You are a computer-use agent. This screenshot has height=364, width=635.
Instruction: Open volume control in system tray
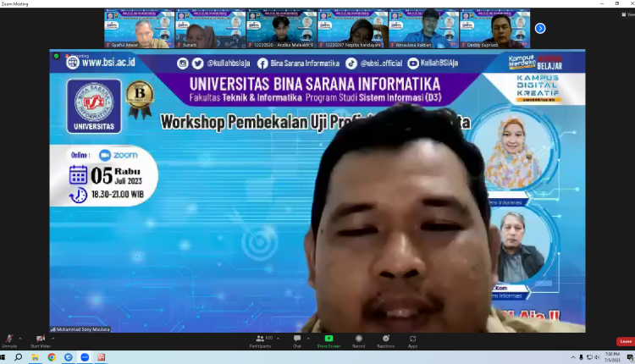(x=597, y=357)
